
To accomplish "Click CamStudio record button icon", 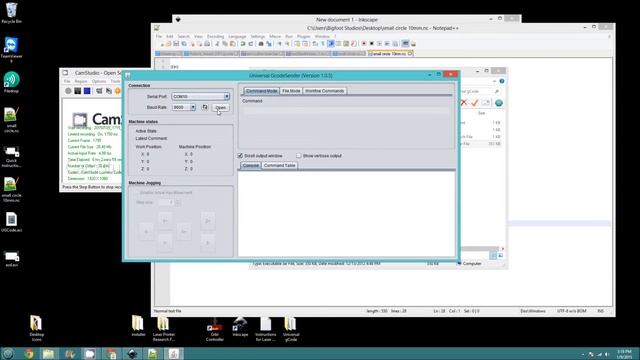I will pos(68,91).
